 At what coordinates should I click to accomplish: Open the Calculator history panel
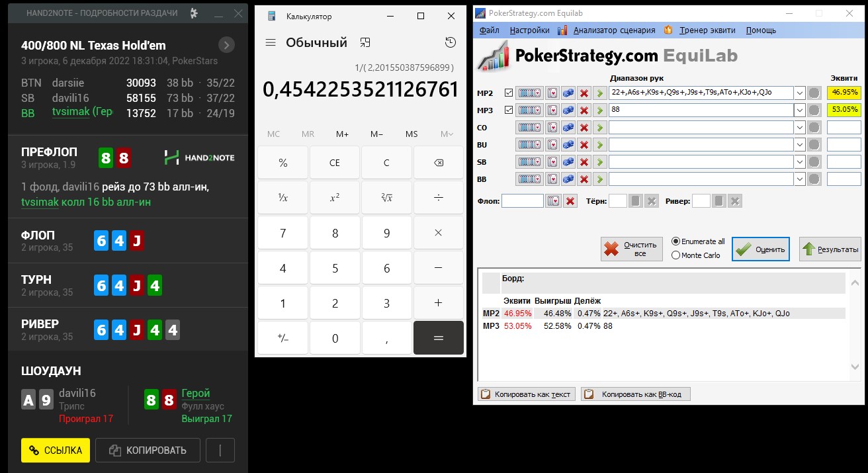tap(451, 43)
